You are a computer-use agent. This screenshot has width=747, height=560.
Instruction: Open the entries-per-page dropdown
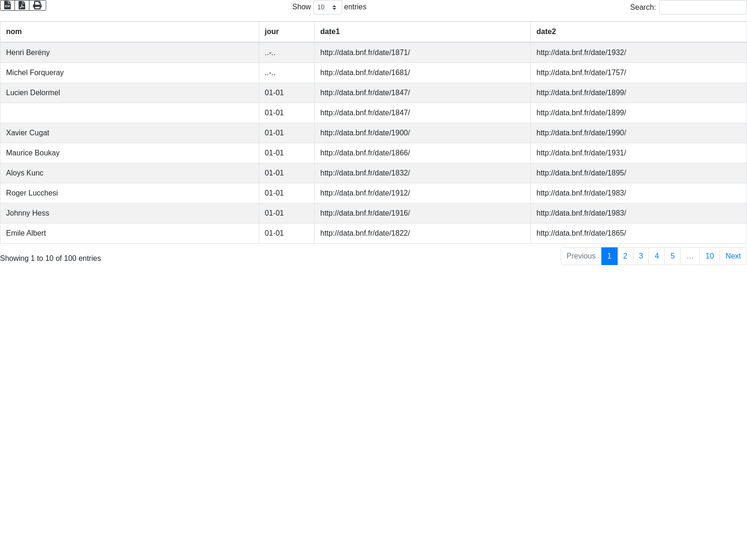coord(327,7)
